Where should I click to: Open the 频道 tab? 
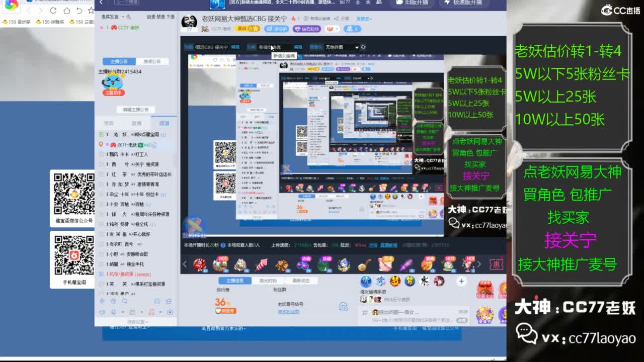pos(164,123)
